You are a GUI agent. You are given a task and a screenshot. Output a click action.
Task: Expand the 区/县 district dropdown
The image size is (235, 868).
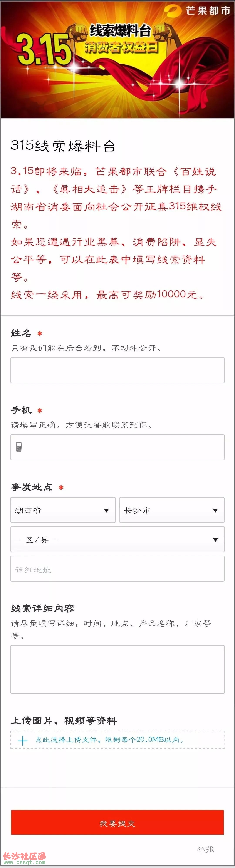point(117,539)
